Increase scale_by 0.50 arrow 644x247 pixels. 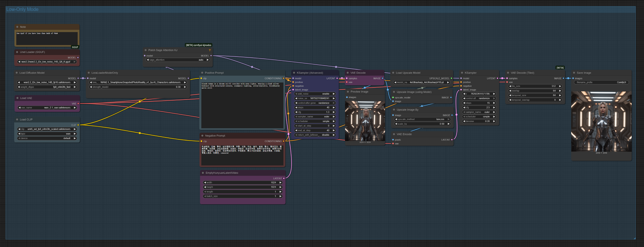point(449,124)
